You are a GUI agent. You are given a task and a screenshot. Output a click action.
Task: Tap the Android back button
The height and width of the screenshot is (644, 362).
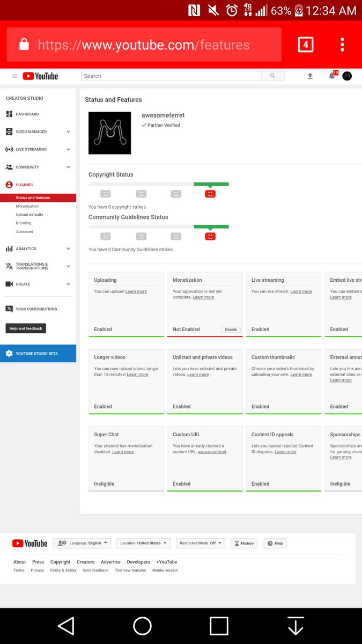[x=65, y=626]
